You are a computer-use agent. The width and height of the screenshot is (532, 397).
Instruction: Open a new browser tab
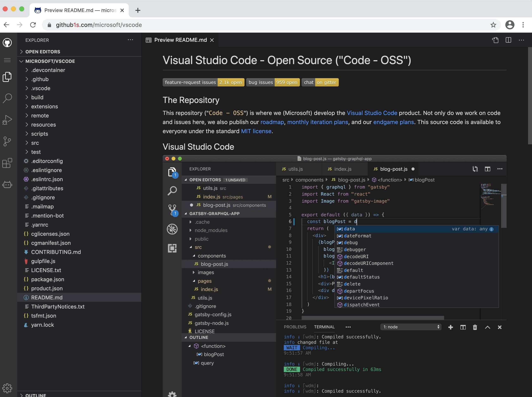[x=138, y=10]
